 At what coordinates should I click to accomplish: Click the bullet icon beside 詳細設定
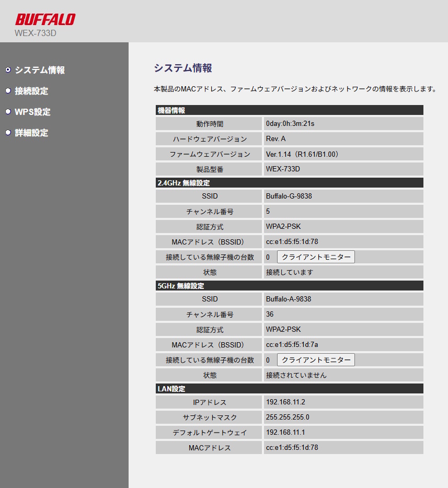coord(8,133)
